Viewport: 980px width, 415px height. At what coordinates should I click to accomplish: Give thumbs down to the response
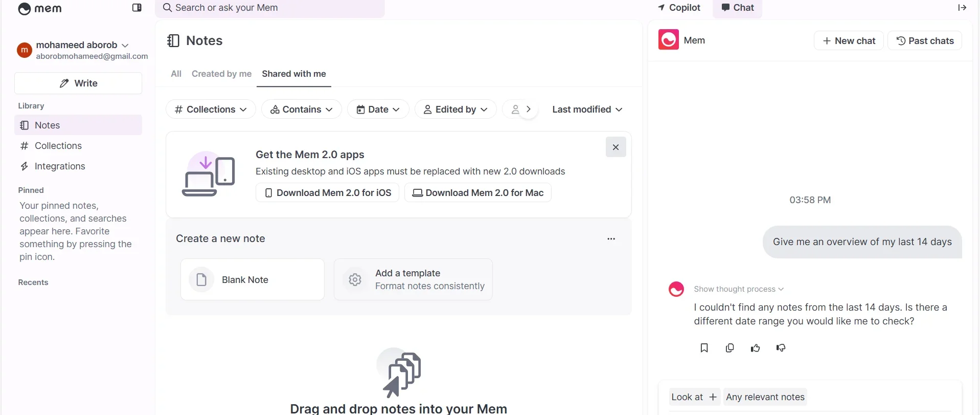[x=781, y=348]
